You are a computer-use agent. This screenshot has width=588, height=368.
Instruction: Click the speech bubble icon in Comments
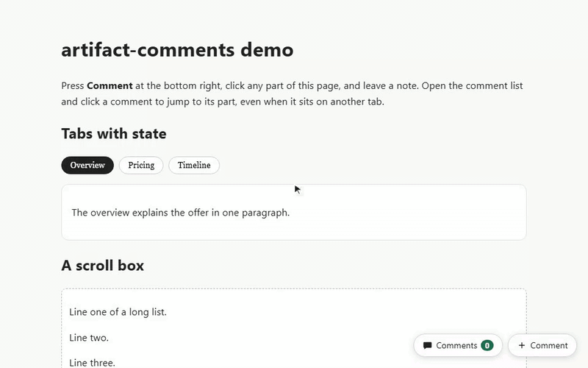(x=427, y=345)
